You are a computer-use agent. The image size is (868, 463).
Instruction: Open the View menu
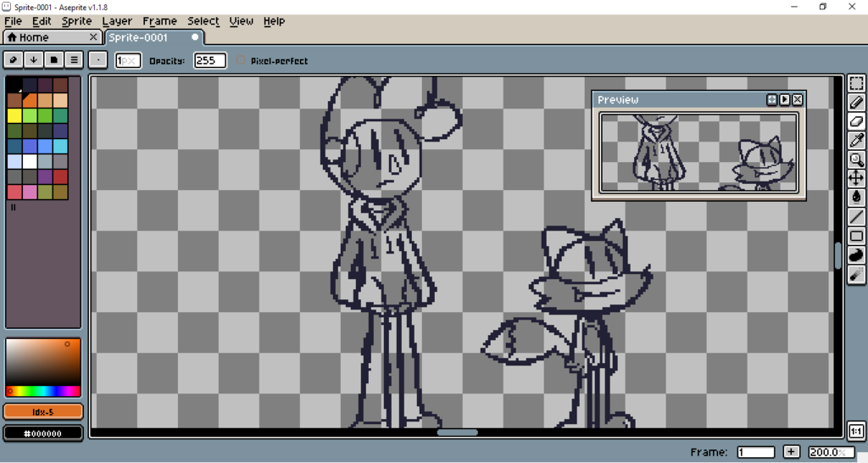[241, 21]
